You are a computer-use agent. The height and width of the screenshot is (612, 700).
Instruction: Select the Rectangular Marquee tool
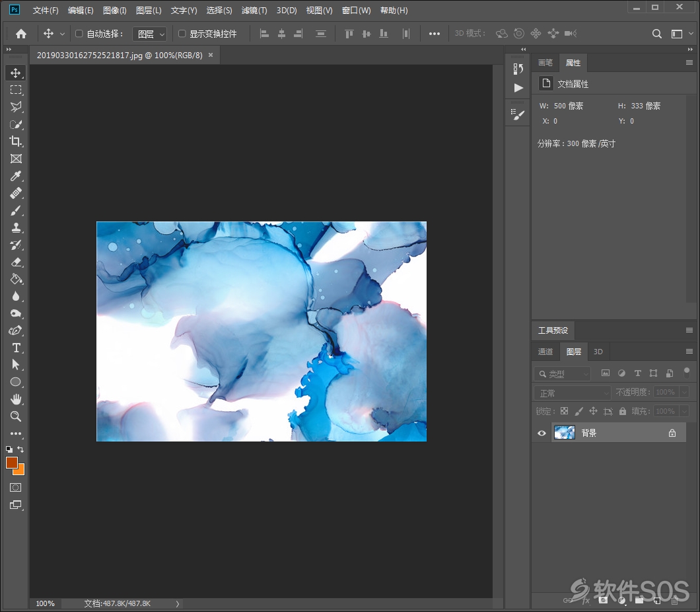pyautogui.click(x=16, y=90)
